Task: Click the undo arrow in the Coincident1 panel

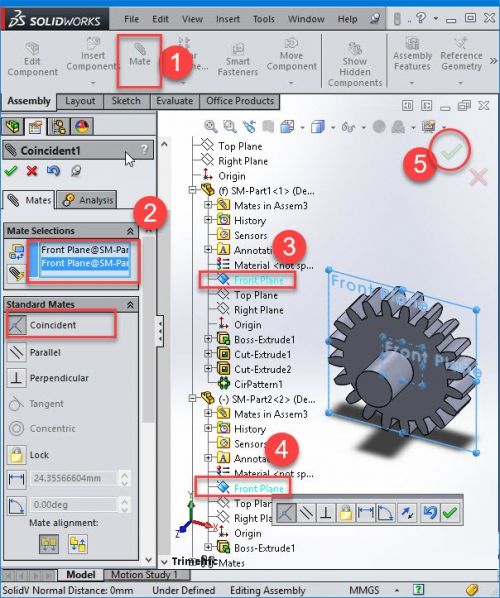Action: pyautogui.click(x=53, y=170)
